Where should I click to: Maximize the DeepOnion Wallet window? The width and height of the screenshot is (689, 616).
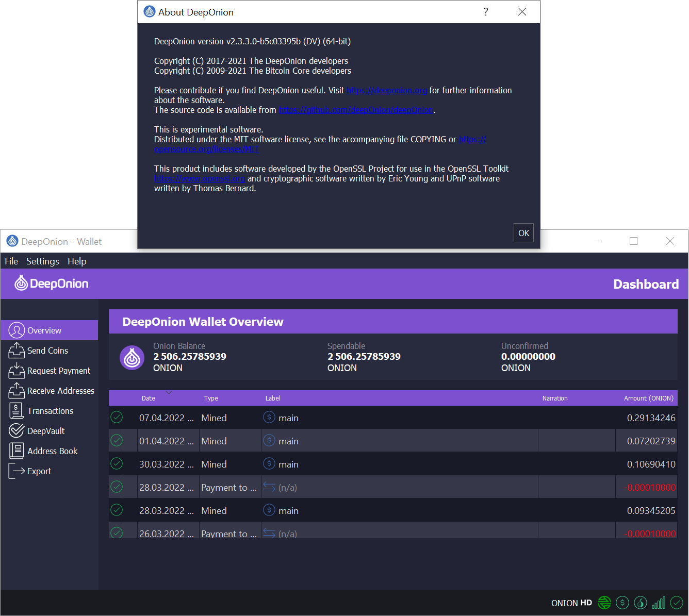pos(633,241)
